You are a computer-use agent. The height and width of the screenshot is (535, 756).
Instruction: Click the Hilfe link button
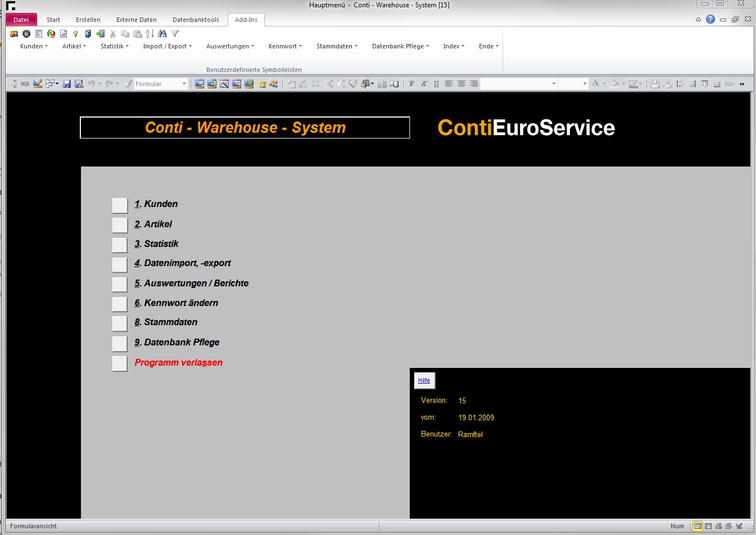coord(424,380)
